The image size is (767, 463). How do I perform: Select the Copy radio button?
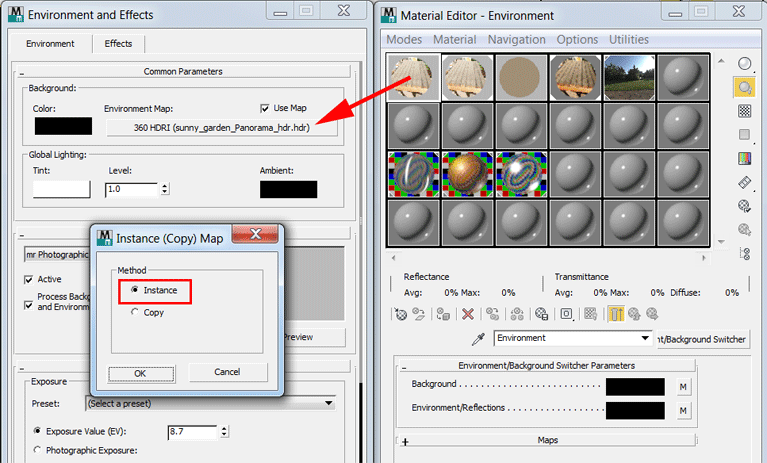click(x=135, y=312)
